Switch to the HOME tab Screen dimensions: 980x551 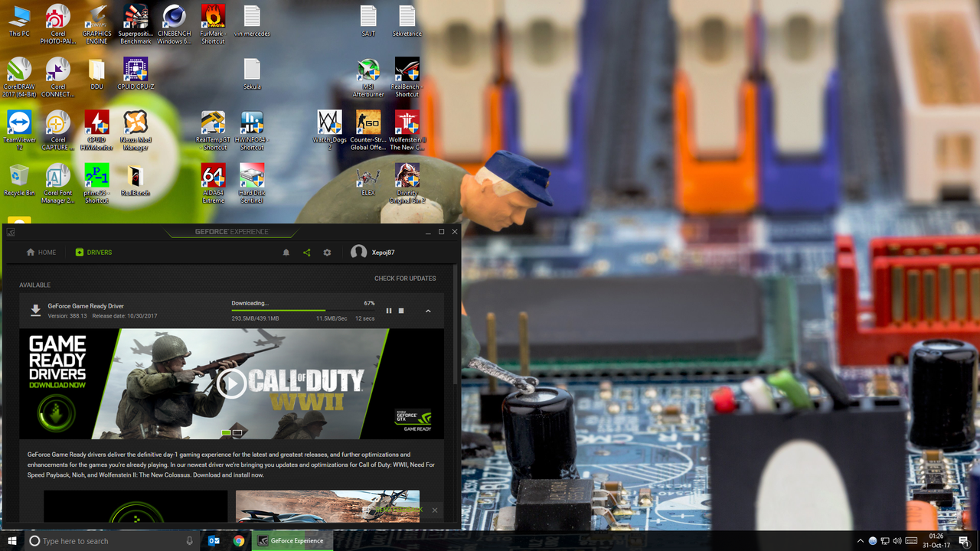pyautogui.click(x=41, y=253)
